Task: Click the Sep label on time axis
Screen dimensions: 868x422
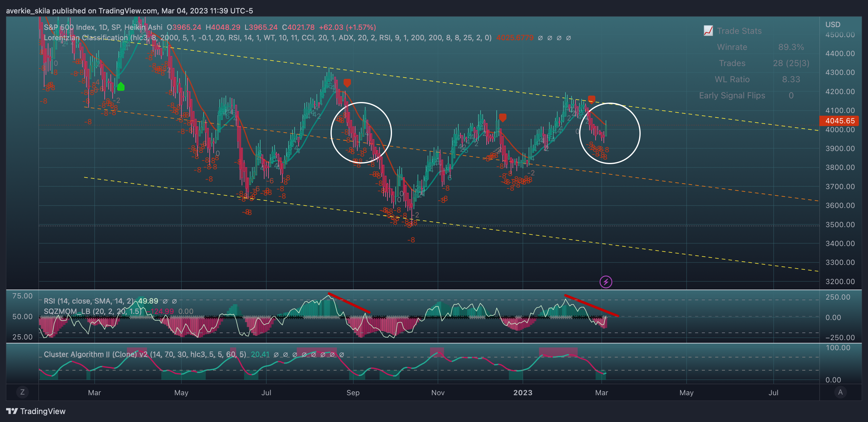Action: pos(353,393)
